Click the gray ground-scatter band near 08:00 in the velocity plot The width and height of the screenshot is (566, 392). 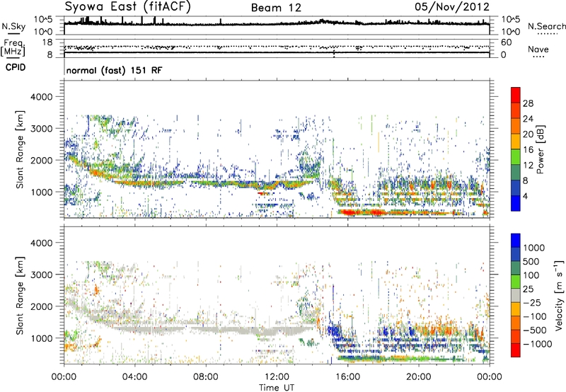(x=206, y=329)
